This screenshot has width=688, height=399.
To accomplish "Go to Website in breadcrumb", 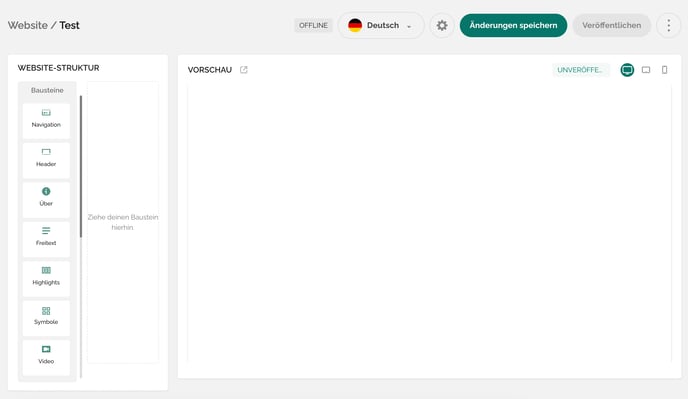I will pos(28,25).
